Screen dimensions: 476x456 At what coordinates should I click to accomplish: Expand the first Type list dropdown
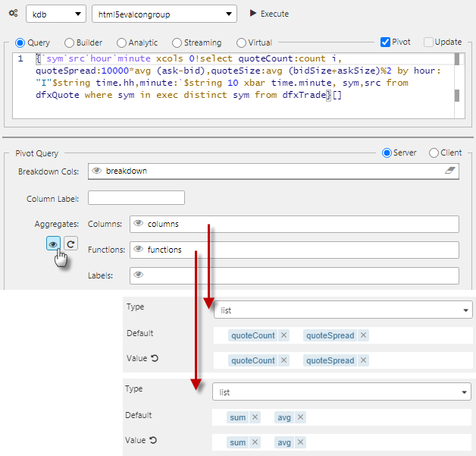pyautogui.click(x=343, y=310)
